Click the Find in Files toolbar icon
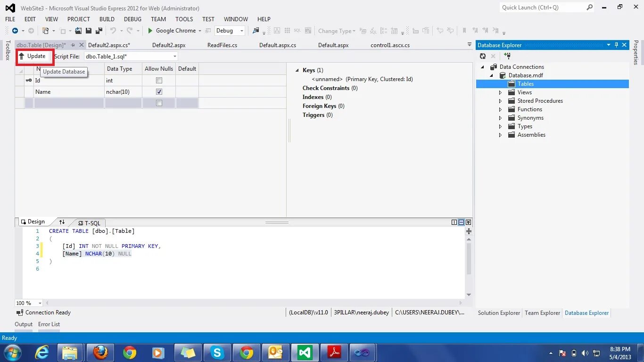 pyautogui.click(x=256, y=31)
